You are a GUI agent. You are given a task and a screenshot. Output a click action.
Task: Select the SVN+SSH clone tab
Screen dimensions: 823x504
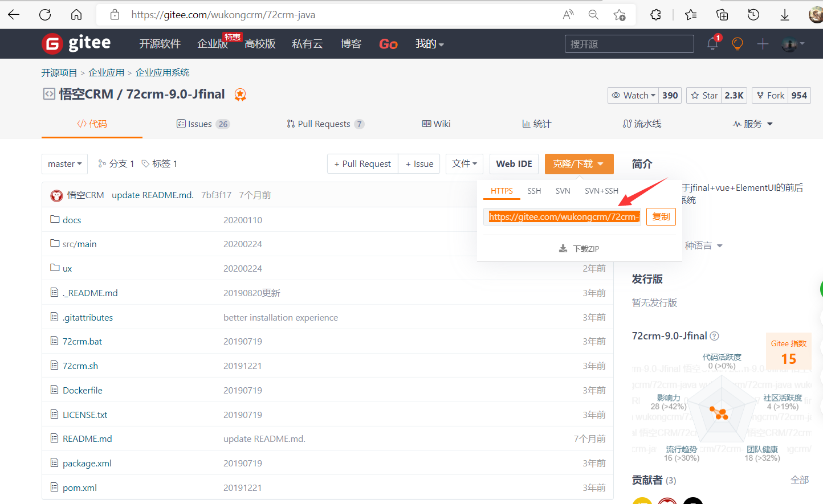point(601,191)
